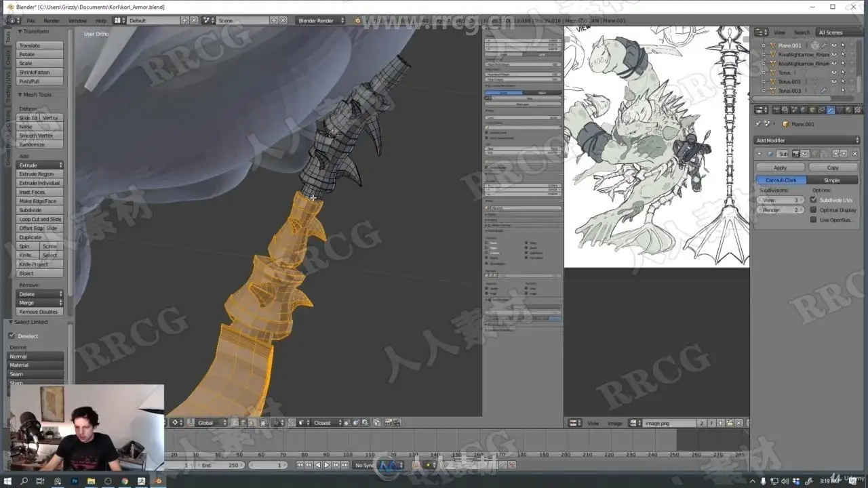
Task: Toggle Subsurf modifier render camera button
Action: pyautogui.click(x=796, y=154)
